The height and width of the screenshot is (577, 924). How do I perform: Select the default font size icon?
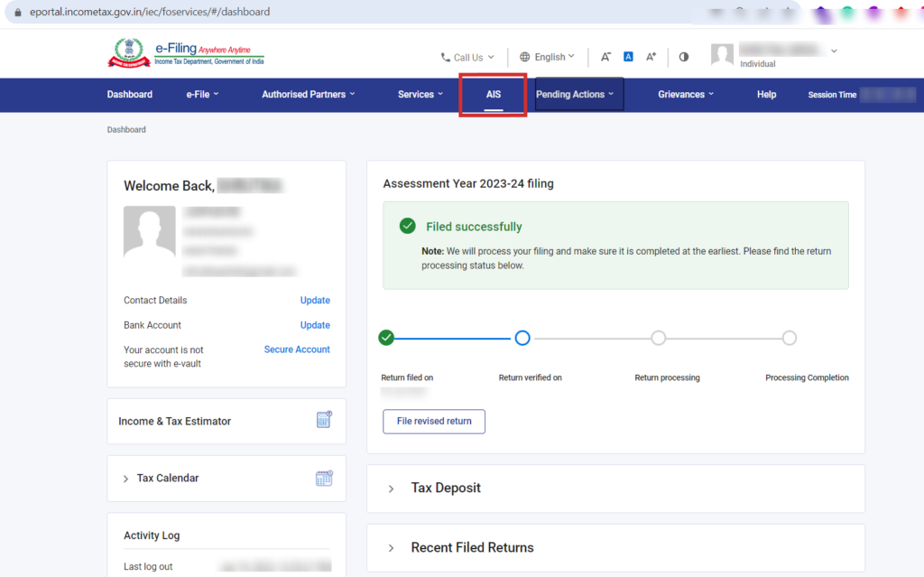pyautogui.click(x=628, y=56)
